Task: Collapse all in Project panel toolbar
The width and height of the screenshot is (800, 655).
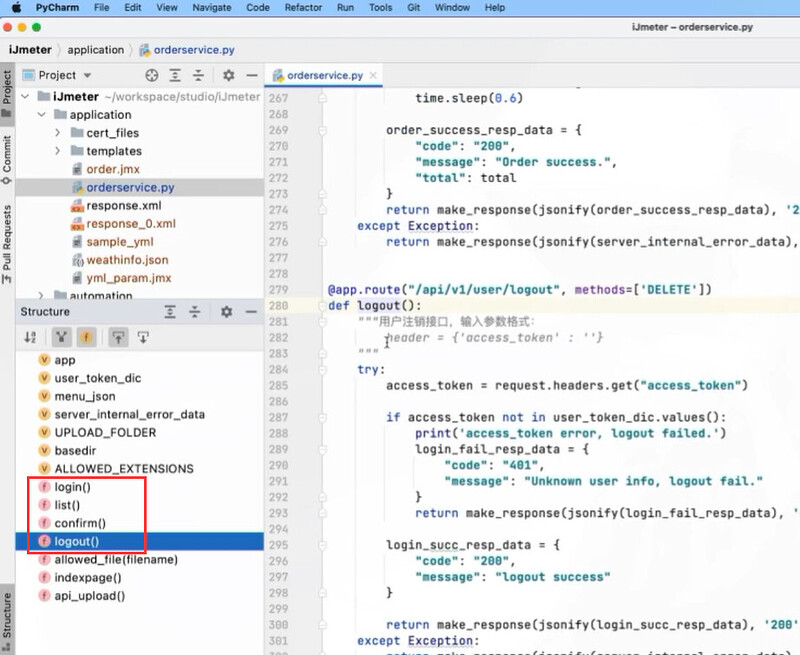Action: (x=198, y=75)
